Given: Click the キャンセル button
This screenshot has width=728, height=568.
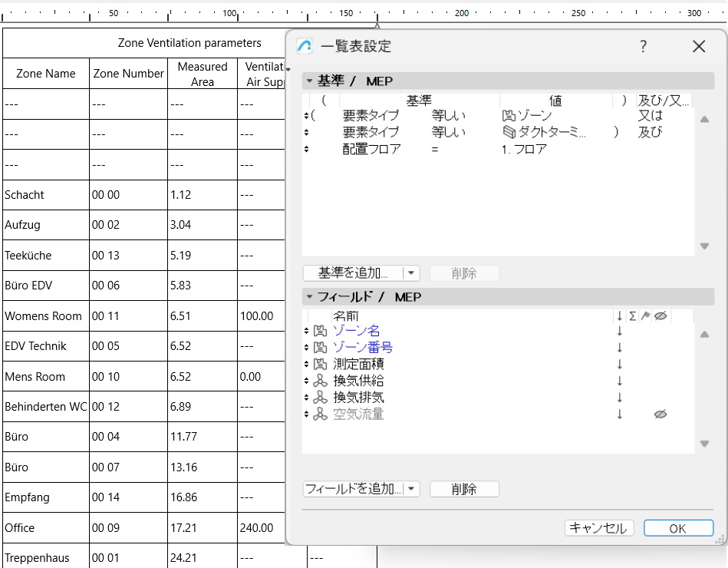Looking at the screenshot, I should tap(599, 528).
